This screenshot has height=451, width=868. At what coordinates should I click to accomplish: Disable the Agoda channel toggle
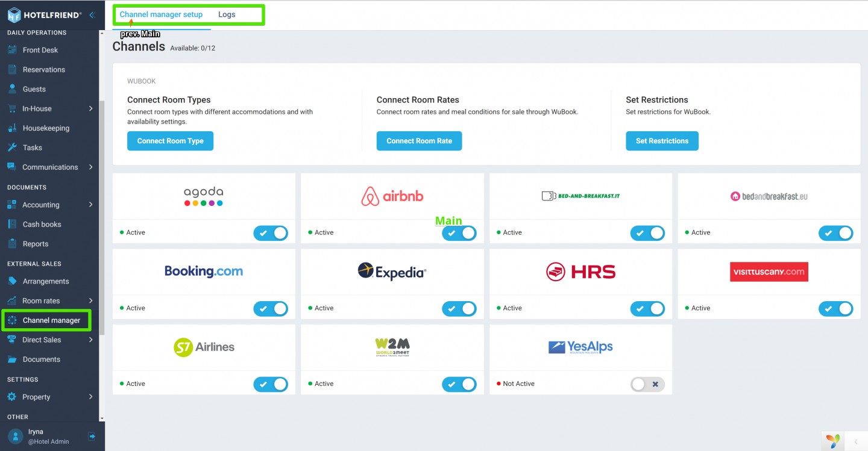click(271, 233)
